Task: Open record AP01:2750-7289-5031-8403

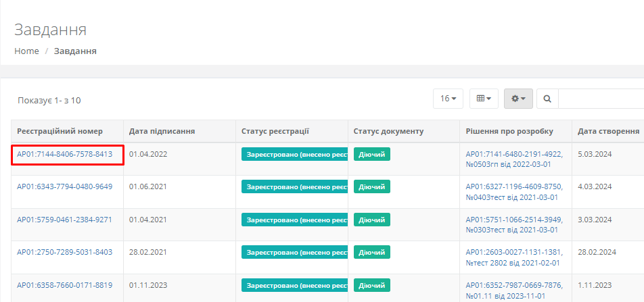Action: pyautogui.click(x=65, y=252)
